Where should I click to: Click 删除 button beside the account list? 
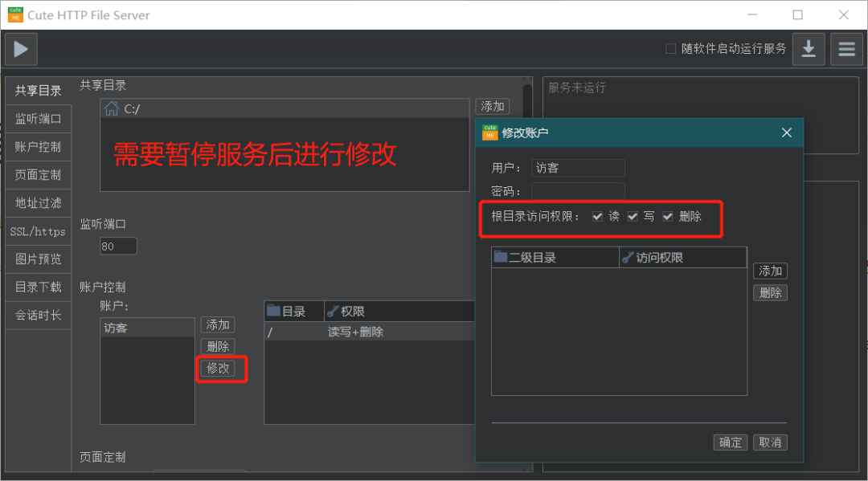click(218, 346)
